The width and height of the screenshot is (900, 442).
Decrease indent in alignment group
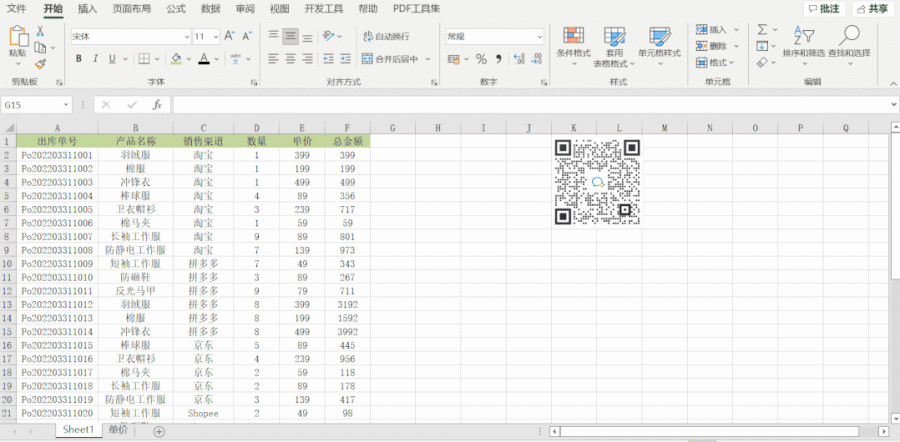click(328, 59)
